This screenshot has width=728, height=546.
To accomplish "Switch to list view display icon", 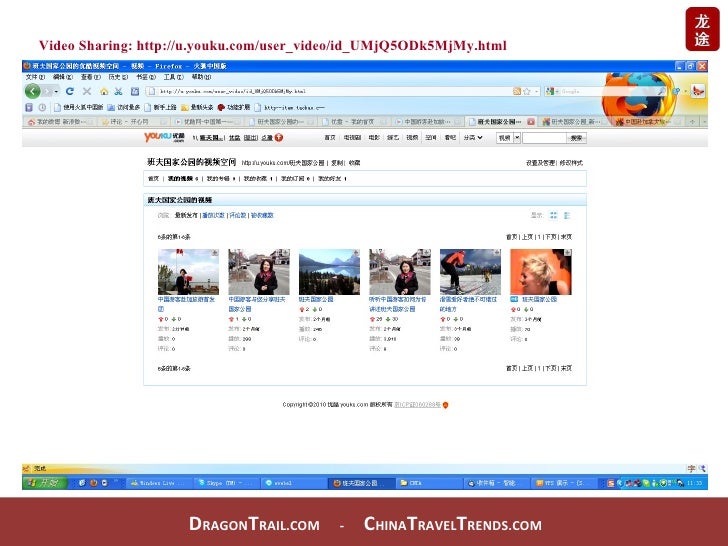I will point(567,215).
